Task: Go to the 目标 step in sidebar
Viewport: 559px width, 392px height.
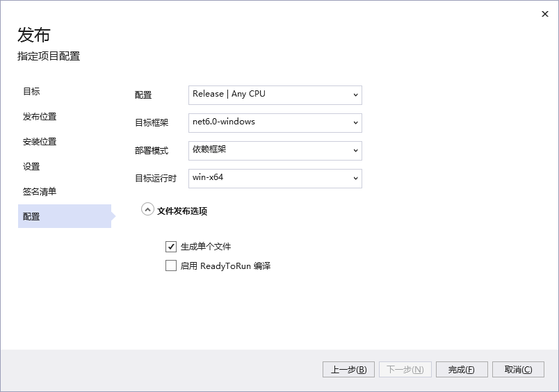Action: coord(31,92)
